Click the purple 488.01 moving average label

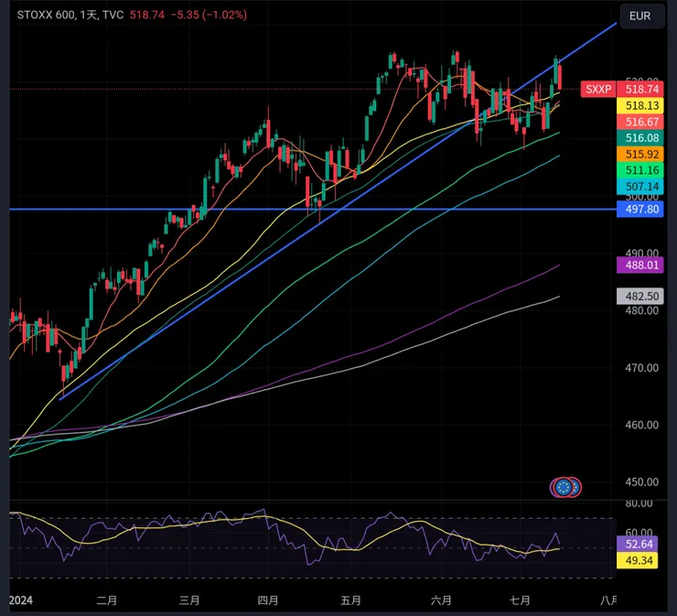(639, 265)
